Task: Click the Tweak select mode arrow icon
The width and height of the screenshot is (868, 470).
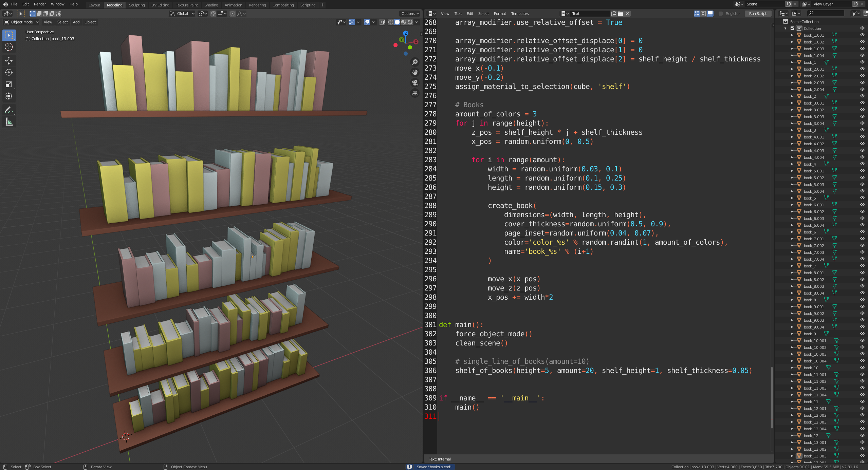Action: 20,14
